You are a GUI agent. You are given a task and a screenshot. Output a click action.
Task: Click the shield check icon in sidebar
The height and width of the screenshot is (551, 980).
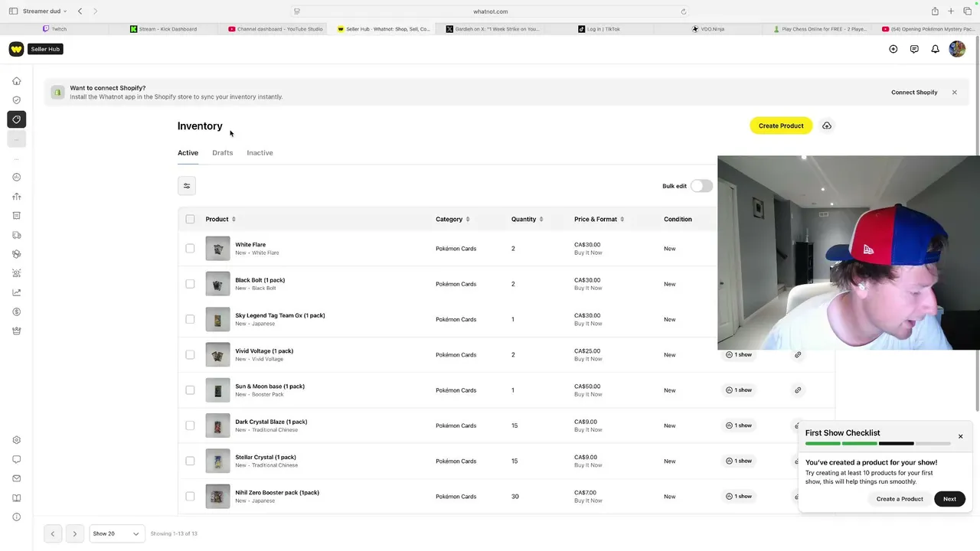tap(16, 100)
